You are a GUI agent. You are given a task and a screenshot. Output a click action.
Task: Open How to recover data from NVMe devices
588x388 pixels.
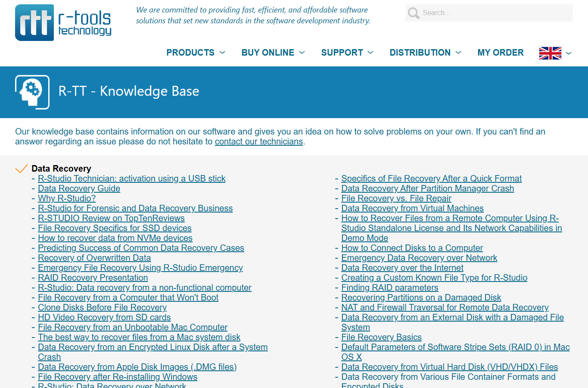pyautogui.click(x=115, y=238)
